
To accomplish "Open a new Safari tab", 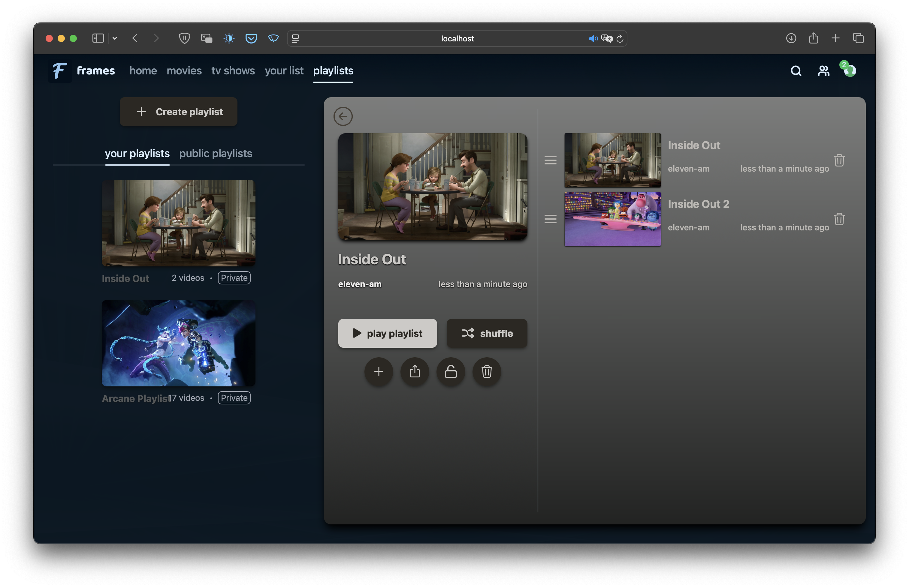I will (836, 38).
